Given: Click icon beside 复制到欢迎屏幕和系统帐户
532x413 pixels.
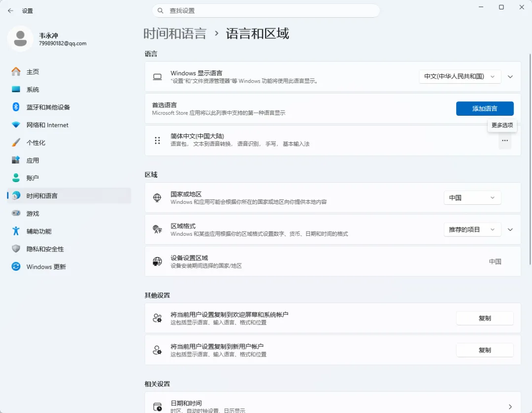Looking at the screenshot, I should (x=157, y=318).
